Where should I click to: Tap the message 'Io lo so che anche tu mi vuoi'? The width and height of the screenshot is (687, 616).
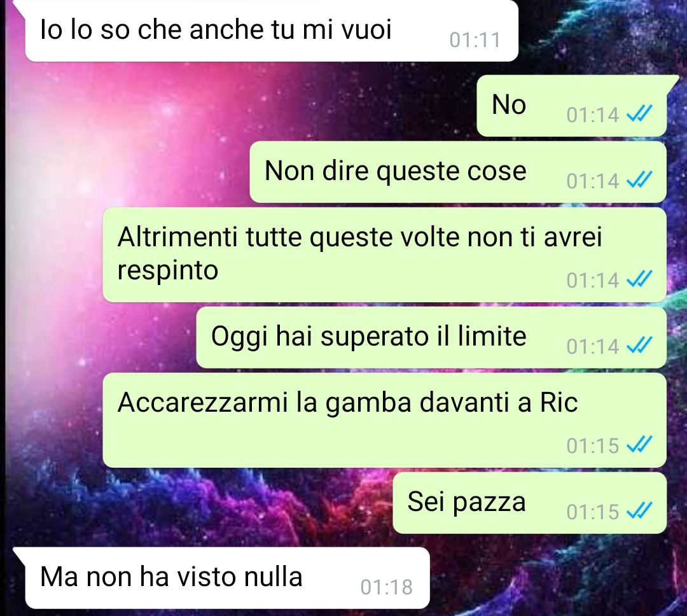[272, 30]
